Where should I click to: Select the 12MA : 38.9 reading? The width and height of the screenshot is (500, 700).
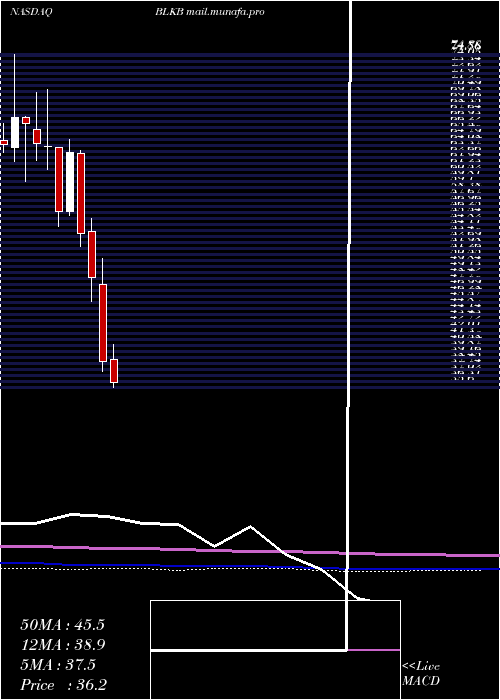point(62,645)
